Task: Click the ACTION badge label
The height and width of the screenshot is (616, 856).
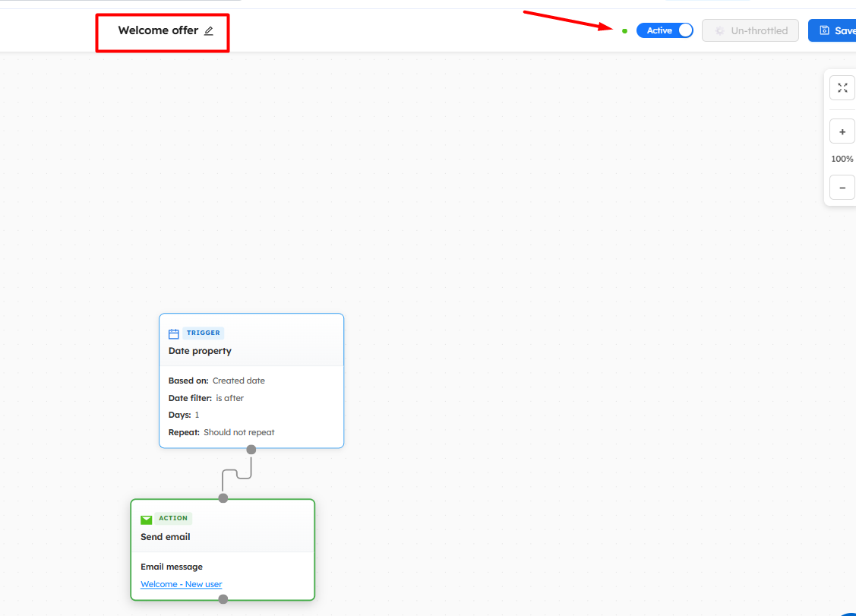Action: coord(173,519)
